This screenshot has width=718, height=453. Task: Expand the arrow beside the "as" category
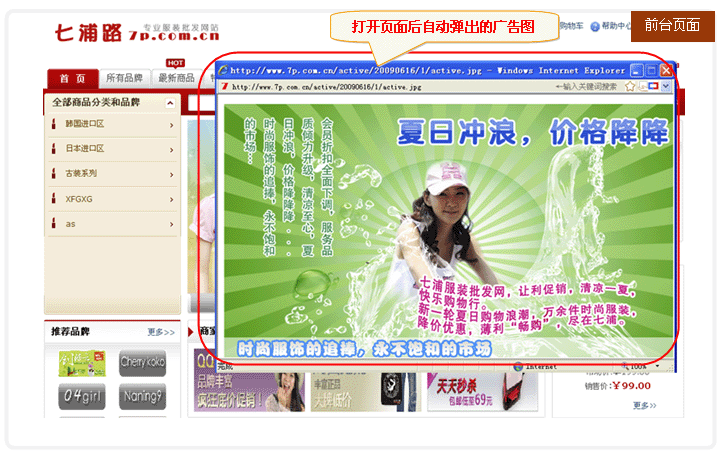(x=172, y=224)
